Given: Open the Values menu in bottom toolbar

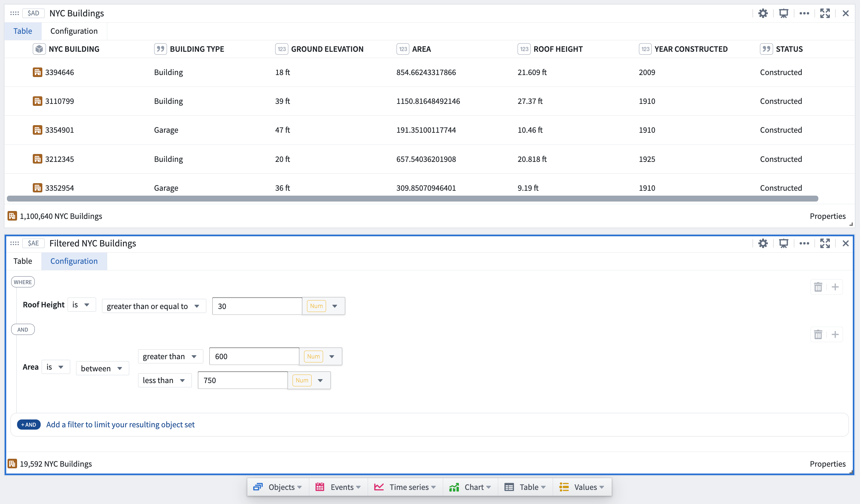Looking at the screenshot, I should click(582, 487).
